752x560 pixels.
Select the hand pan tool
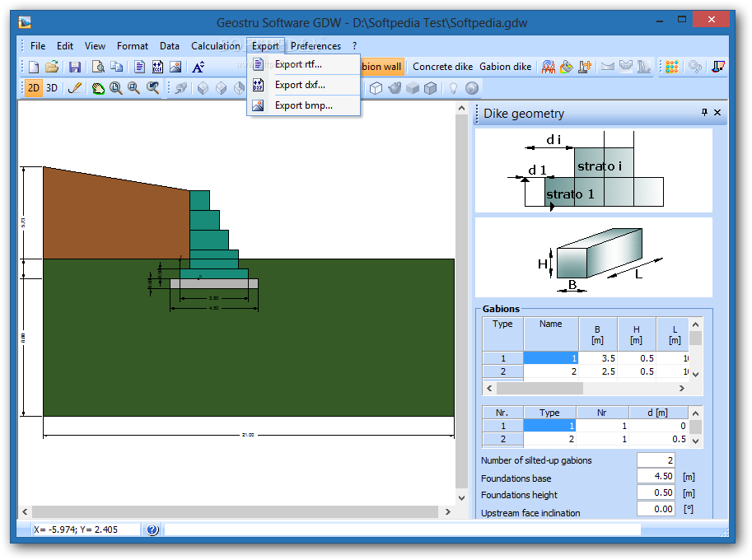[x=98, y=88]
